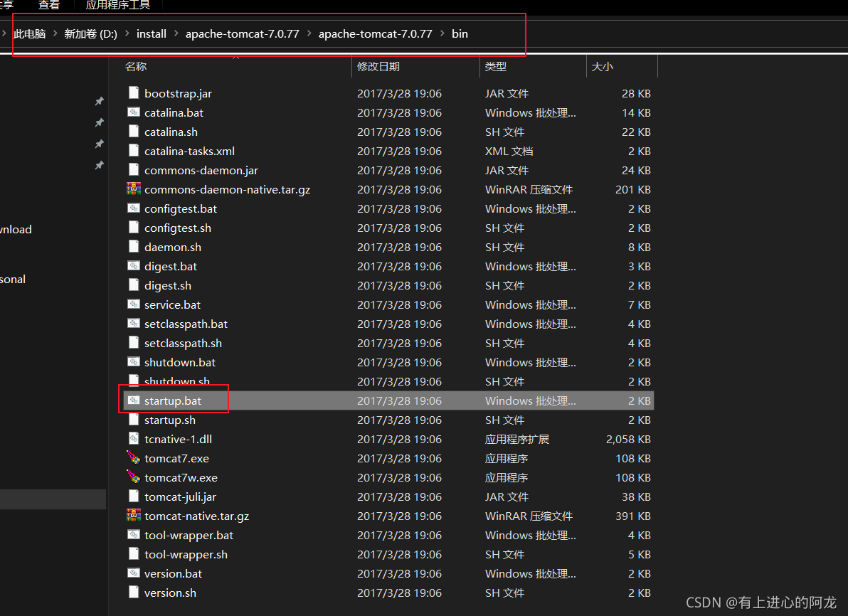Viewport: 848px width, 616px height.
Task: Expand the chevron after 新加卷 (D:)
Action: [x=127, y=33]
